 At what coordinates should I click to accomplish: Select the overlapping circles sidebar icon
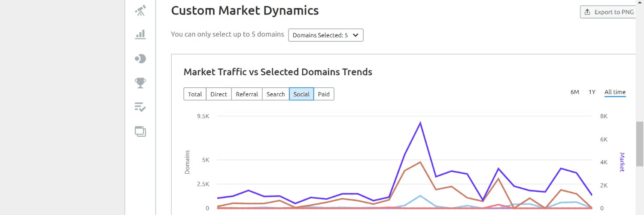pos(140,59)
